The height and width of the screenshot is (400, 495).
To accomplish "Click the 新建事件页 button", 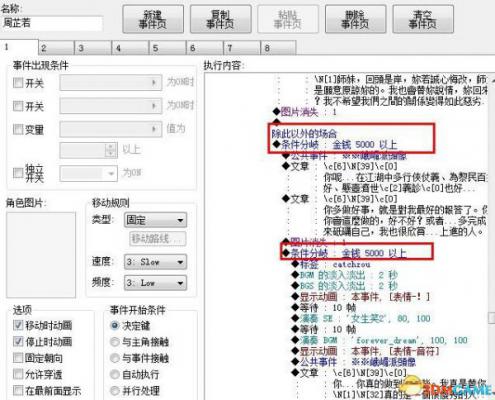I will pyautogui.click(x=153, y=19).
